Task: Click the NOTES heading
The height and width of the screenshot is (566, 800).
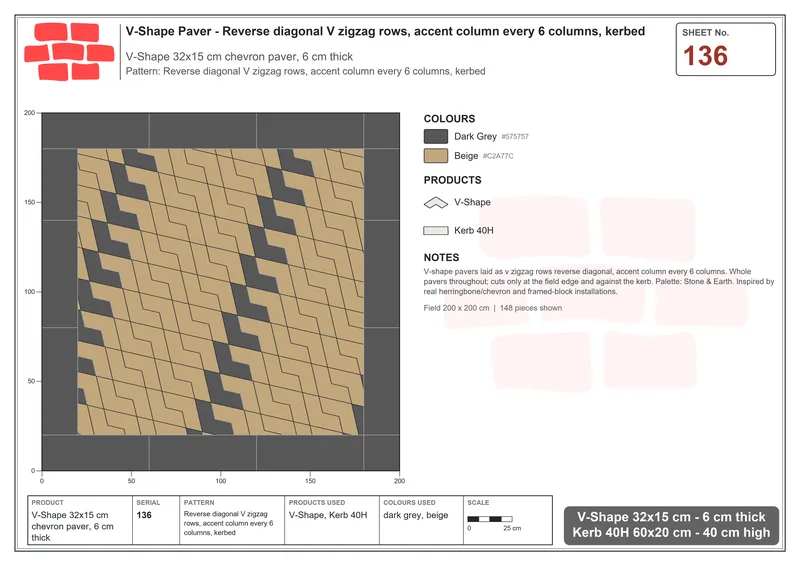Action: 441,258
